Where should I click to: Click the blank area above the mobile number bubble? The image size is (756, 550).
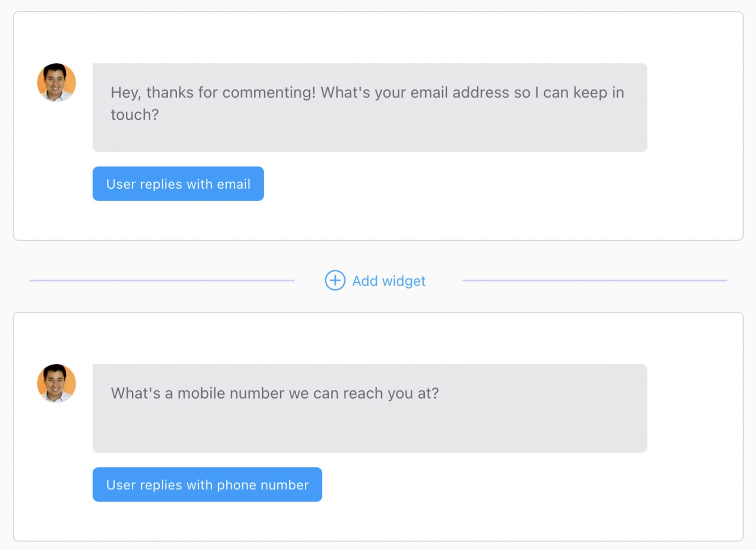click(369, 339)
